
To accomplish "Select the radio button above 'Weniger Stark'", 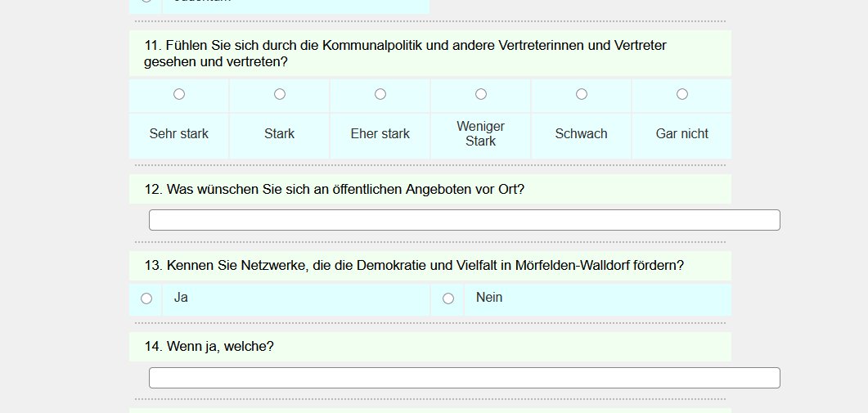I will coord(481,94).
